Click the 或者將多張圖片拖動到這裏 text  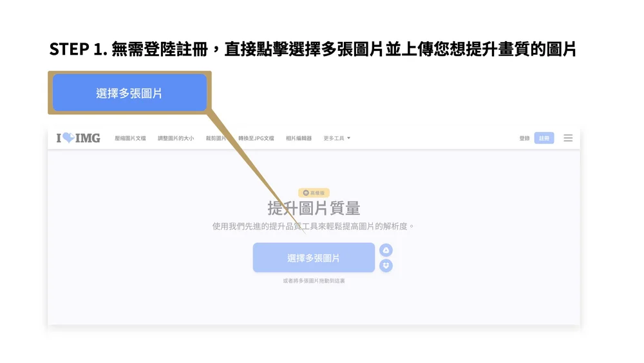click(314, 280)
